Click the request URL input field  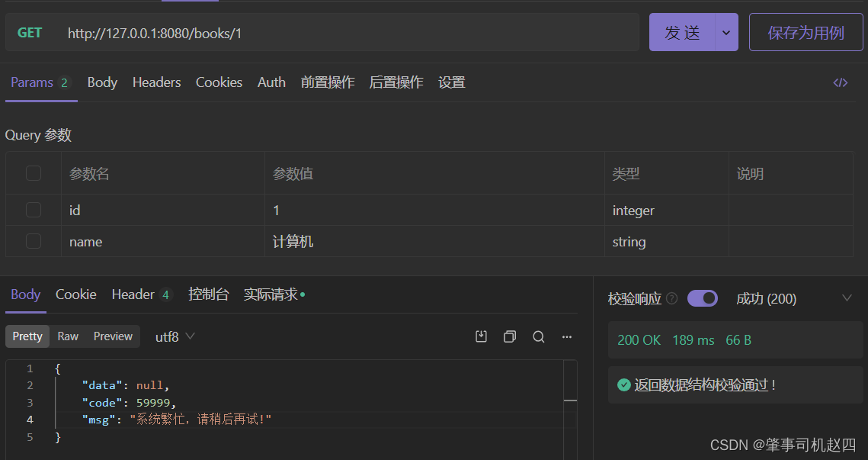point(343,33)
